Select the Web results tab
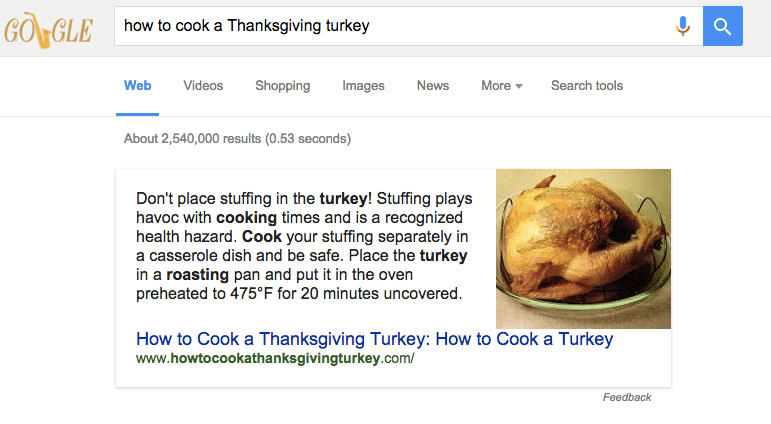This screenshot has height=424, width=771. [x=137, y=86]
